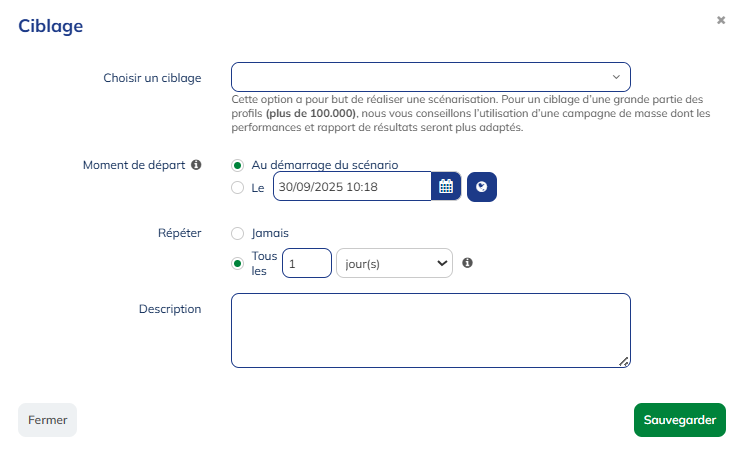Click the globe timezone icon button
The image size is (744, 456).
tap(482, 187)
